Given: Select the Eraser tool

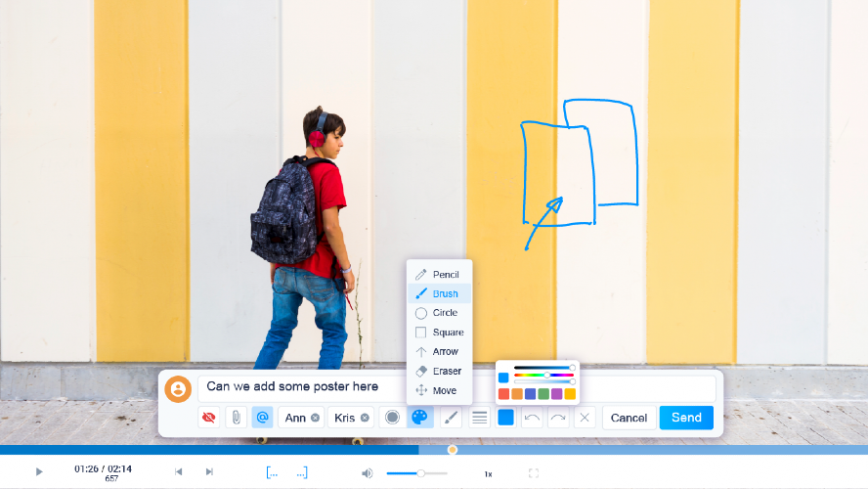Looking at the screenshot, I should (x=439, y=371).
